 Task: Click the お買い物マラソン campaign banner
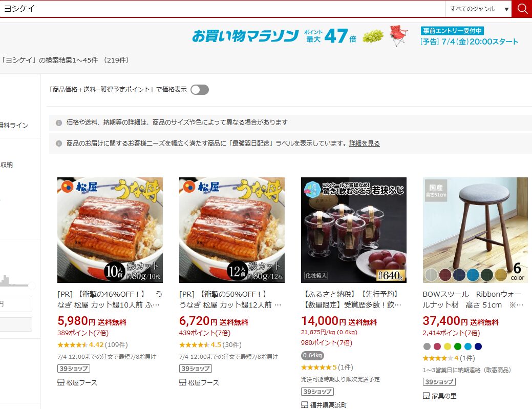354,36
